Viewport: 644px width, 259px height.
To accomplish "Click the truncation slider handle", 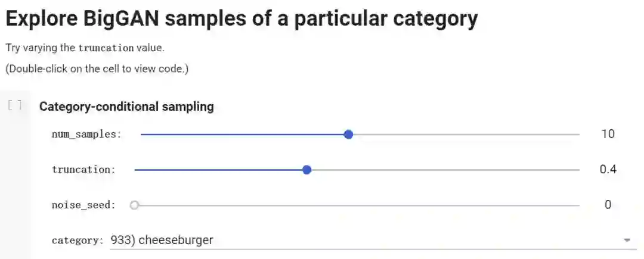I will pos(307,170).
